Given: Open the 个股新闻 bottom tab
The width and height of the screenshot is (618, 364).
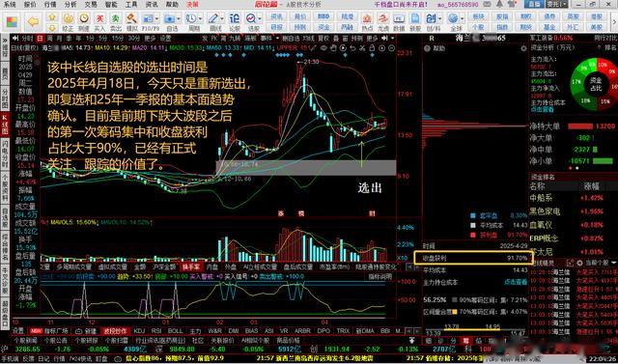Looking at the screenshot, I should [x=26, y=340].
